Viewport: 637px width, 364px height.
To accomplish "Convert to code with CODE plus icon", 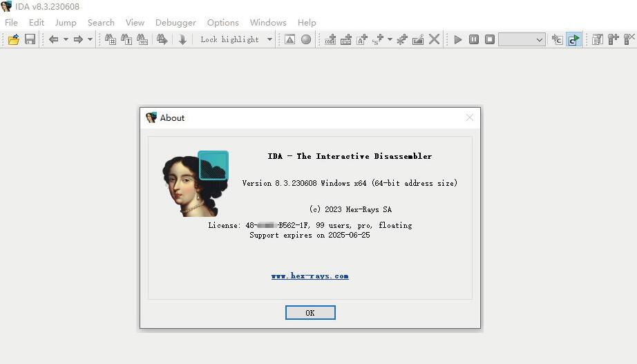I will tap(330, 39).
